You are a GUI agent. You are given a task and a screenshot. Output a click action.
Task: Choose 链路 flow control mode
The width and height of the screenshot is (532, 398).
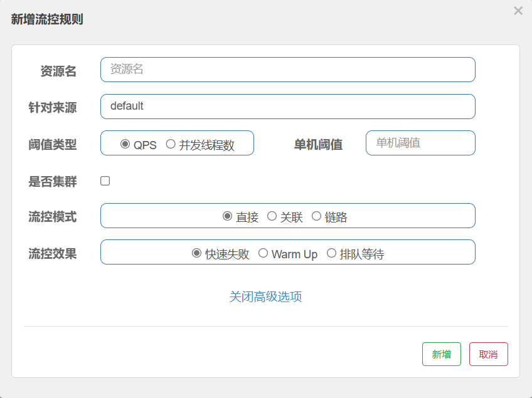[x=316, y=216]
